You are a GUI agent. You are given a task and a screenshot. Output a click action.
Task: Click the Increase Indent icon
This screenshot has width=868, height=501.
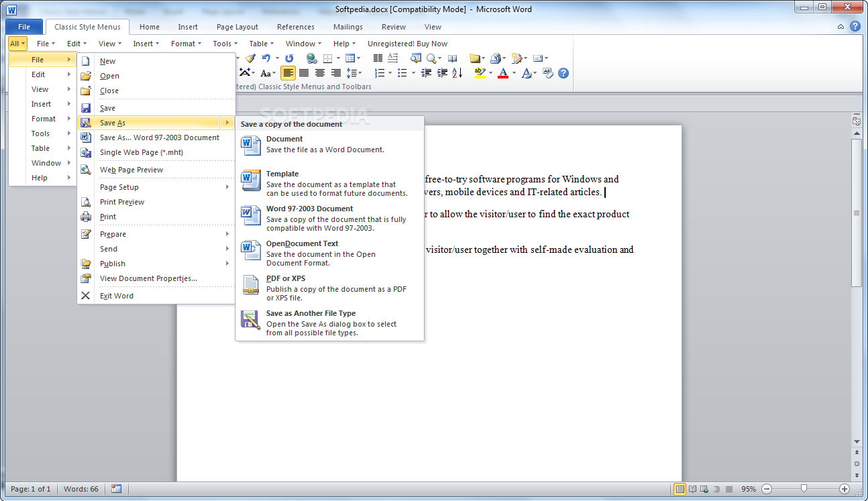(442, 73)
